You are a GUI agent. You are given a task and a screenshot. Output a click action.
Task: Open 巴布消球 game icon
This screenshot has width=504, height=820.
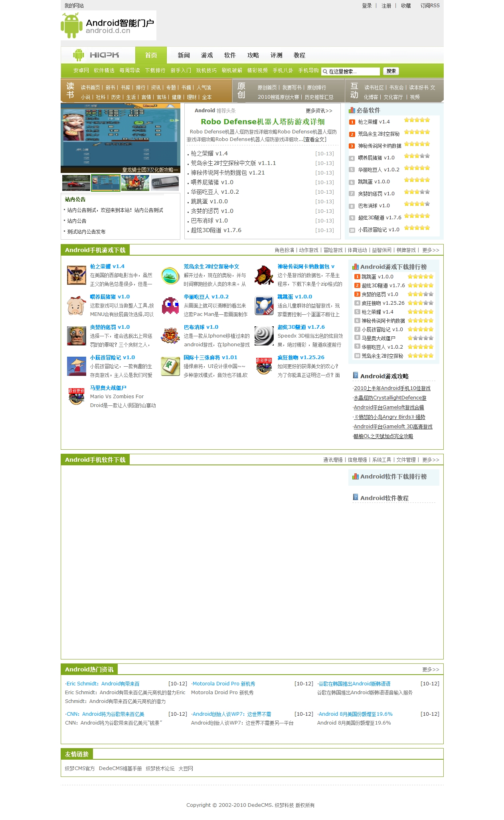click(170, 336)
